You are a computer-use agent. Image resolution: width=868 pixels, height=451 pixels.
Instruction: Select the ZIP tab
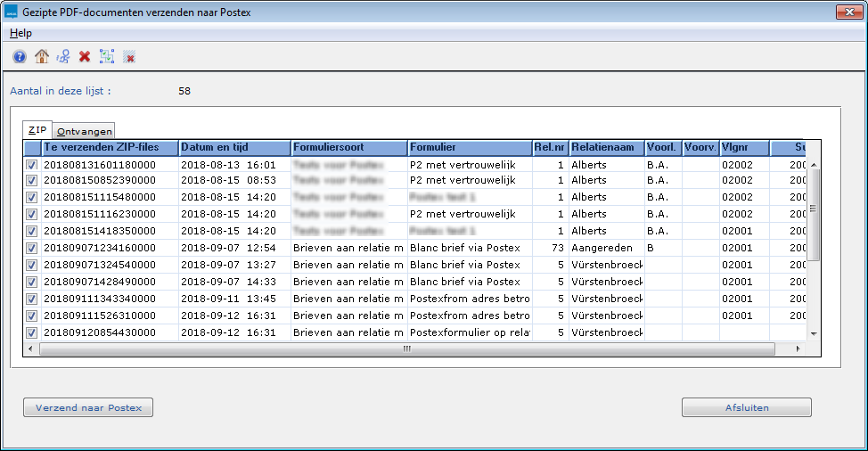pyautogui.click(x=38, y=129)
